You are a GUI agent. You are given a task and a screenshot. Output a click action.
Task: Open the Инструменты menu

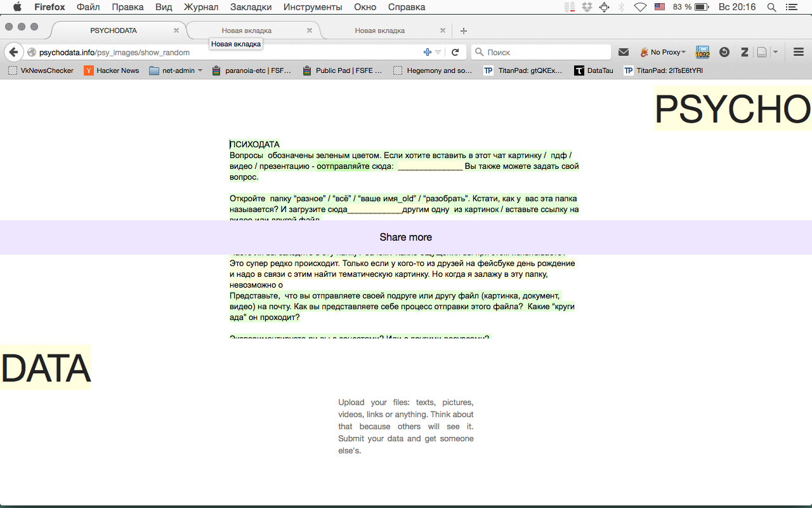(313, 7)
